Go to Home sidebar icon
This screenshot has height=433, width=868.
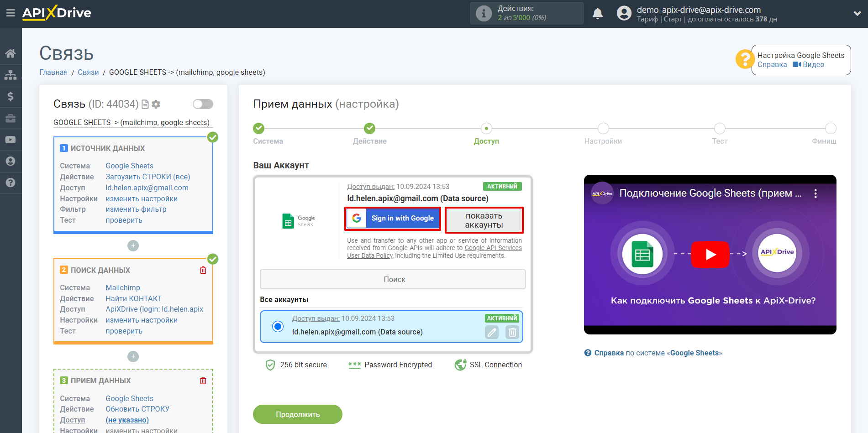coord(11,53)
